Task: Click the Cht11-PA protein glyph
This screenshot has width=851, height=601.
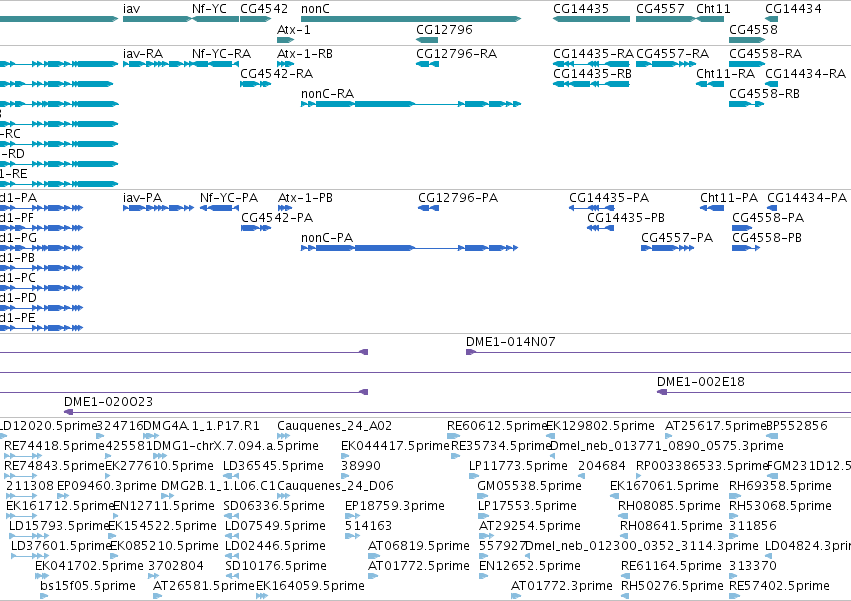Action: [x=712, y=208]
